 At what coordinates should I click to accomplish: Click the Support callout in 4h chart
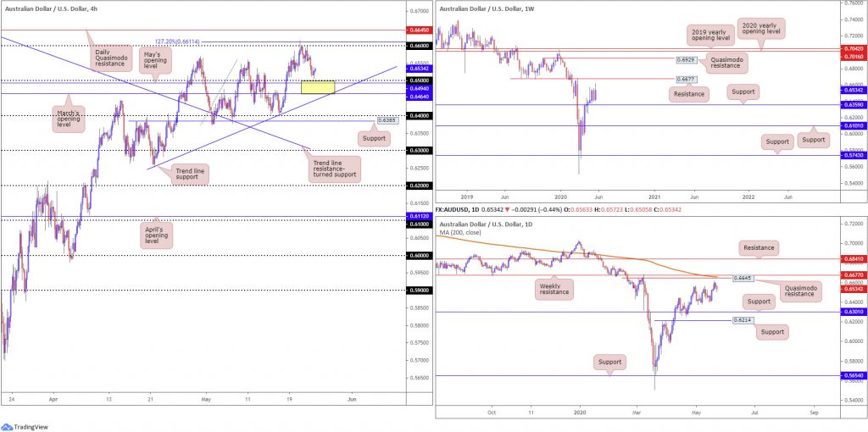(x=373, y=138)
